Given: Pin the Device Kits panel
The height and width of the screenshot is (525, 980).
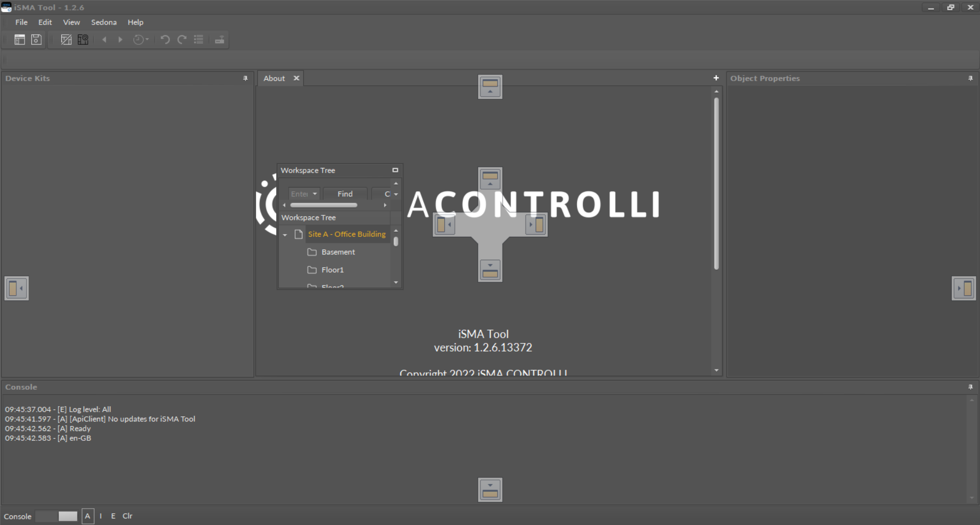Looking at the screenshot, I should pos(245,78).
